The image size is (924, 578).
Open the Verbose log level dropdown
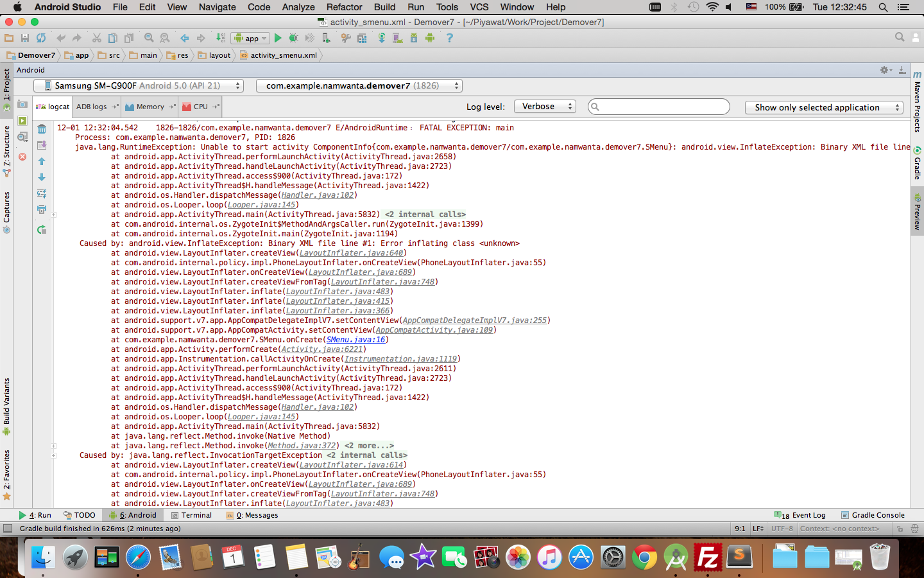click(545, 107)
